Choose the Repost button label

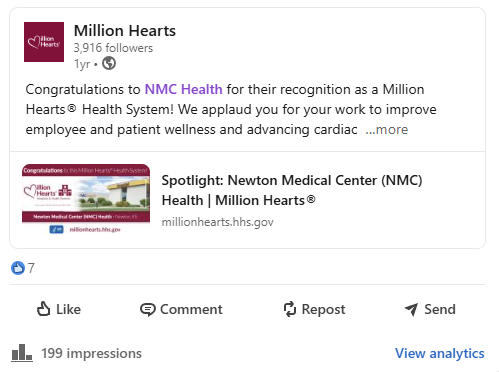coord(323,309)
